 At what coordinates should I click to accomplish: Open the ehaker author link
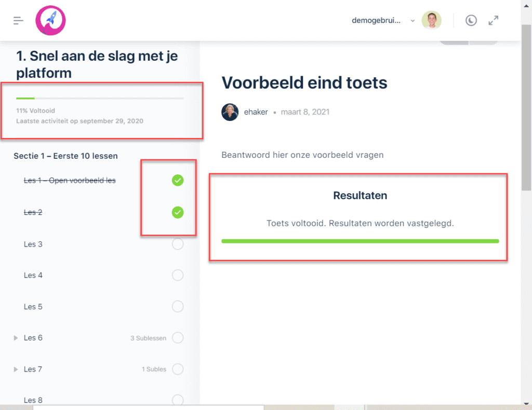pos(256,112)
